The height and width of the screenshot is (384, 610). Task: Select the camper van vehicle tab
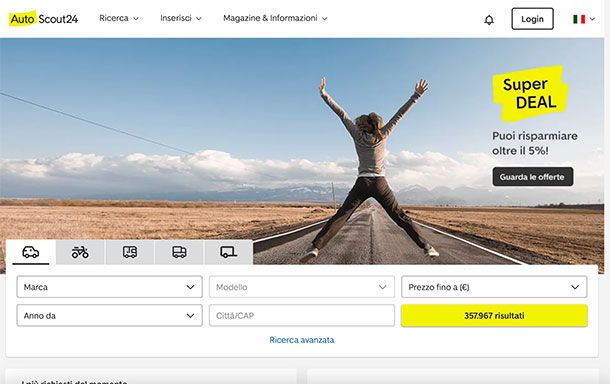coord(130,252)
